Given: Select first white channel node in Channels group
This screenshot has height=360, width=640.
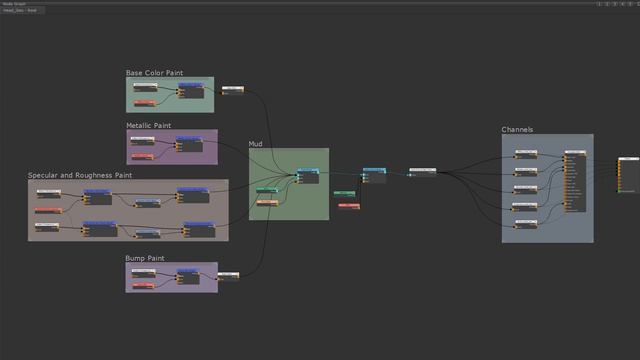Looking at the screenshot, I should (x=526, y=154).
